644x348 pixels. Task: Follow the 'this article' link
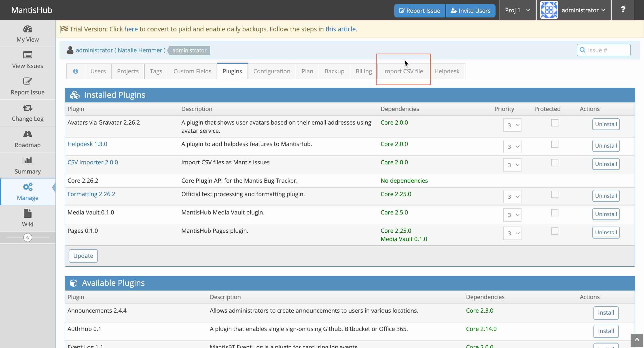click(340, 29)
